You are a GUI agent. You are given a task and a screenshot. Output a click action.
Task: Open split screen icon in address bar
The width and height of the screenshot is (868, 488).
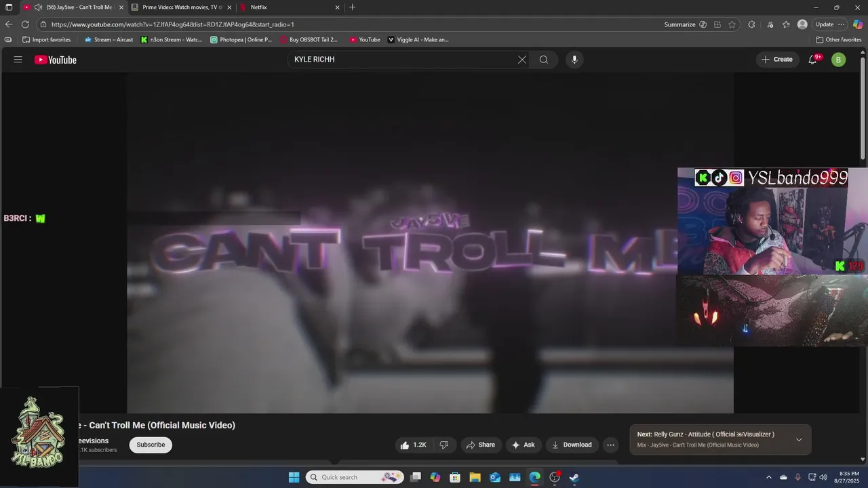click(x=717, y=24)
